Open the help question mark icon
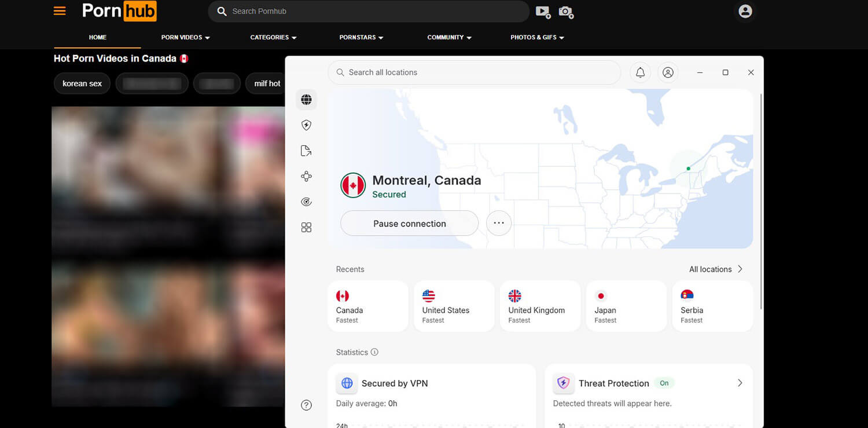 coord(307,405)
